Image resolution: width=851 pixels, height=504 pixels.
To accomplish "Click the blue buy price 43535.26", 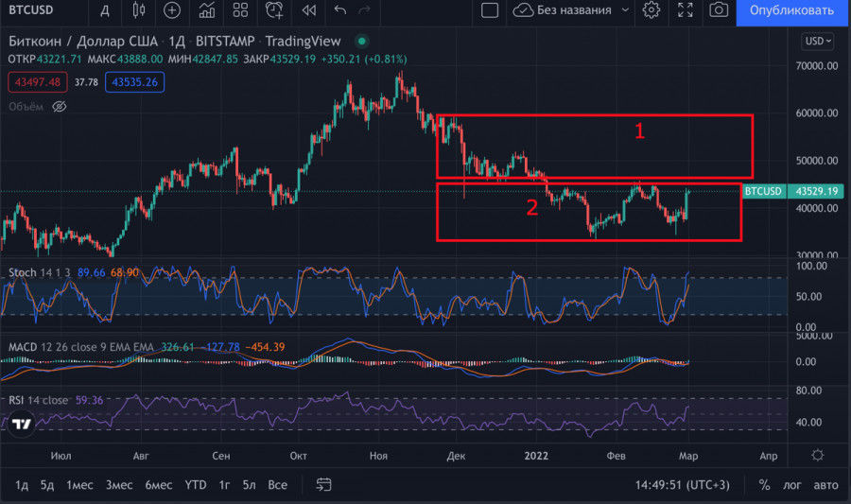I will point(134,82).
